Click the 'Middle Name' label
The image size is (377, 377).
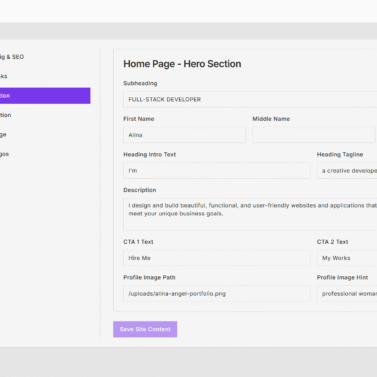click(271, 119)
